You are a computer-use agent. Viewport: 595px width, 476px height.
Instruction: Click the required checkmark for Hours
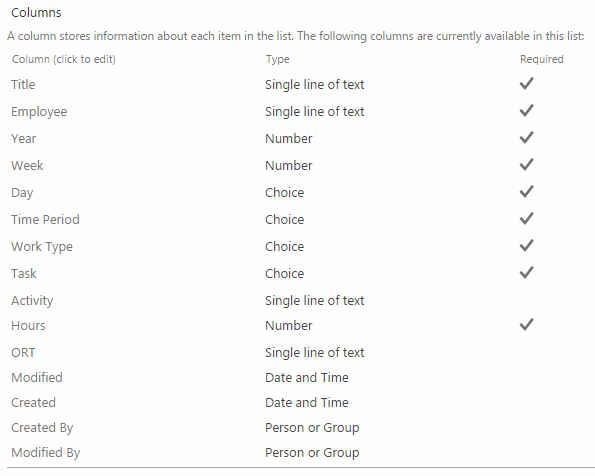[x=527, y=325]
